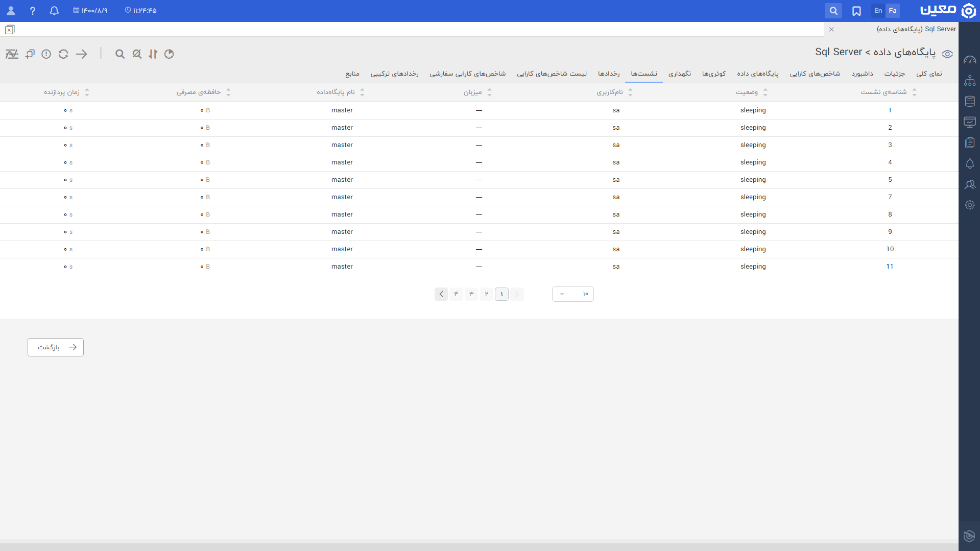Click the close-all-tabs icon at left
The image size is (980, 551).
tap(10, 30)
